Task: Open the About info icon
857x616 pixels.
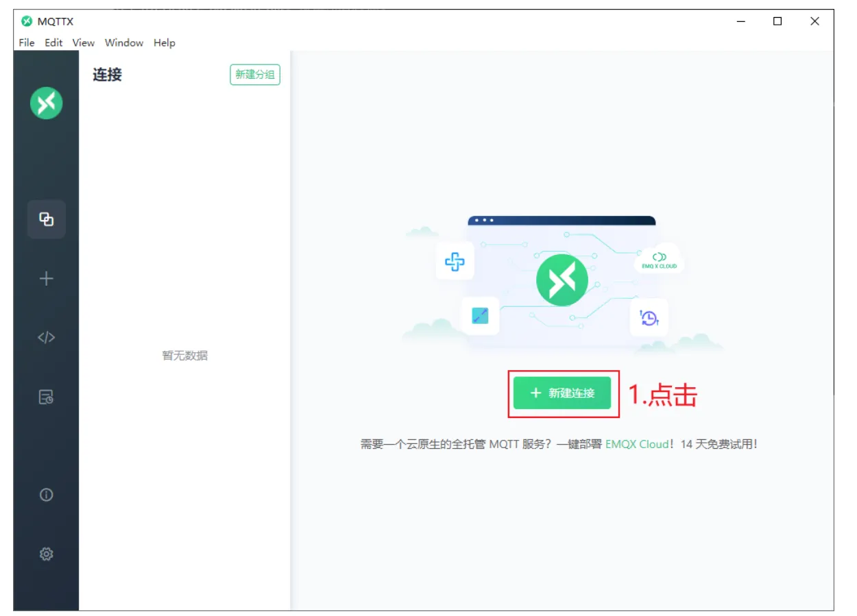Action: click(46, 495)
